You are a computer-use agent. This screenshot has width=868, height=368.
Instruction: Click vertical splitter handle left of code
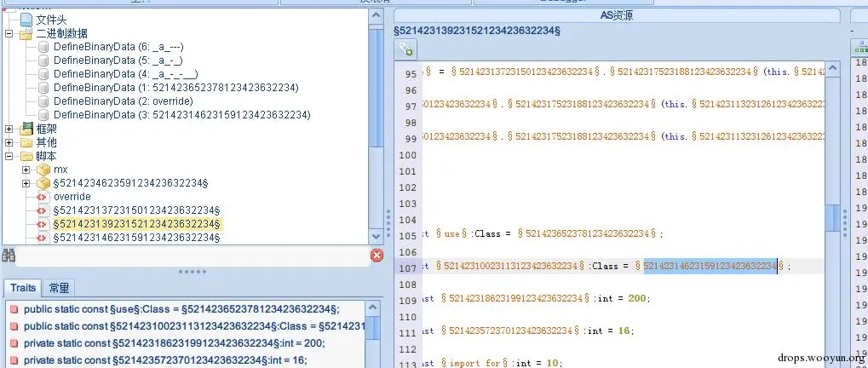click(x=388, y=224)
